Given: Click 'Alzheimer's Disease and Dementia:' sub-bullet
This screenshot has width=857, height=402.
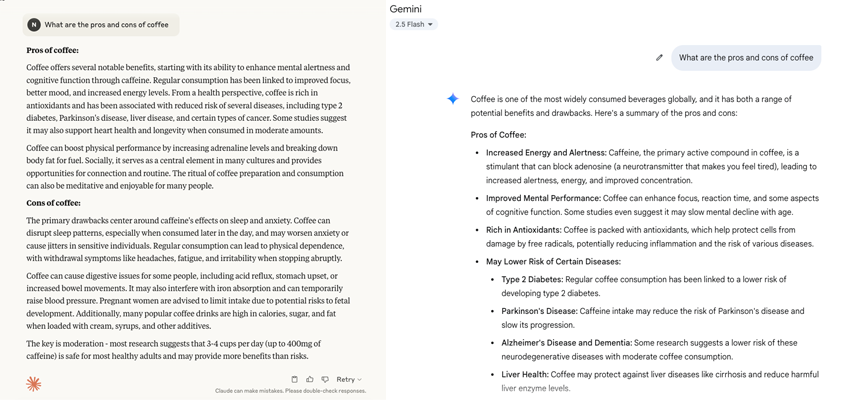Looking at the screenshot, I should (567, 343).
